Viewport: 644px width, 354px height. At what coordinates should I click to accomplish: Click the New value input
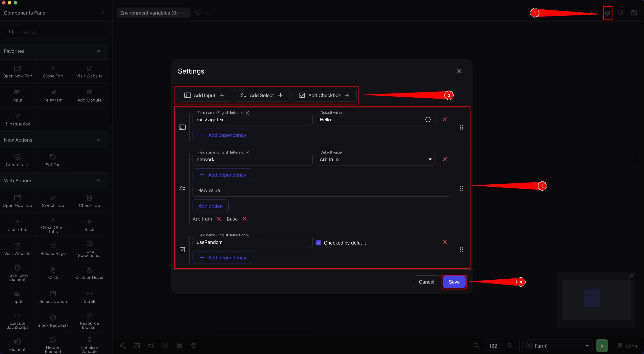tap(321, 190)
